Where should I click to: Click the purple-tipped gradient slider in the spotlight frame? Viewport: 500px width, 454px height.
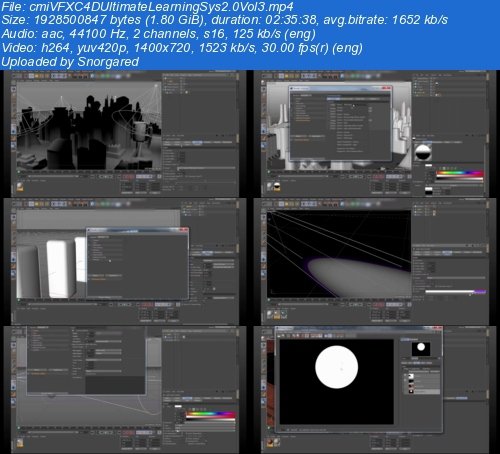click(455, 292)
